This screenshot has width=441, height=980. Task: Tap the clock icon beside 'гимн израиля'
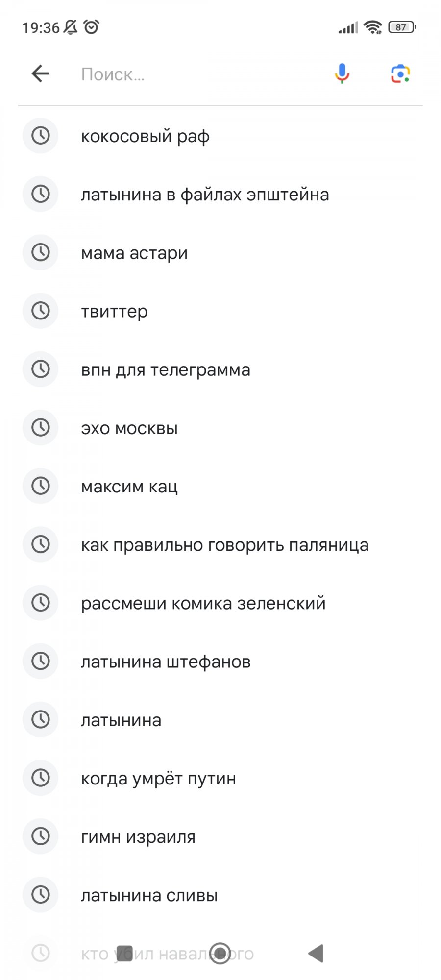pos(41,836)
